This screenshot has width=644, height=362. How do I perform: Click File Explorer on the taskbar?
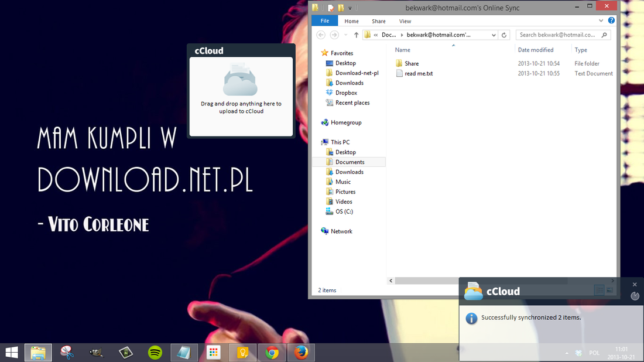[38, 353]
